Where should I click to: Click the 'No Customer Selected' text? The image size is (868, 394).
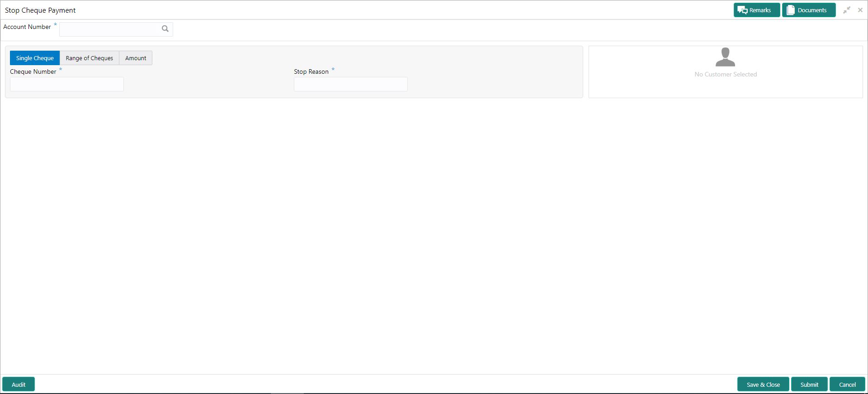point(726,74)
